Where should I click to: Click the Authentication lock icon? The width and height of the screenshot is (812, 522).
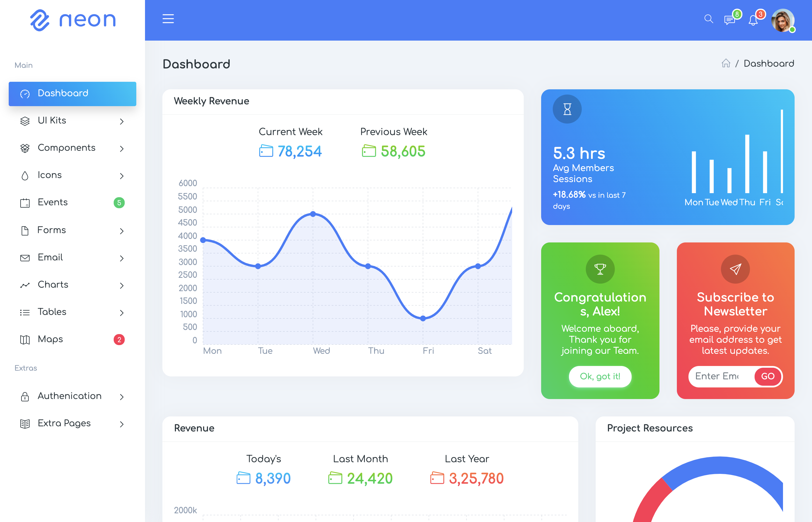[x=25, y=397]
